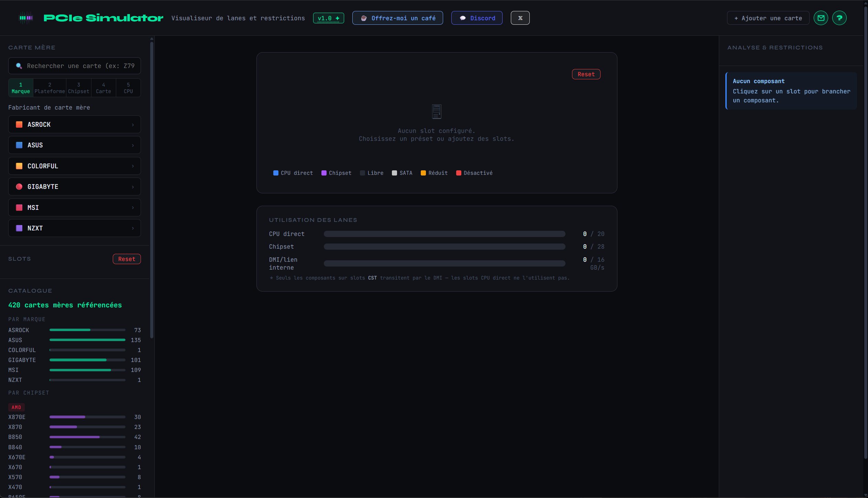Click the NZXT row in catalogue stats
The image size is (868, 498).
tap(75, 380)
